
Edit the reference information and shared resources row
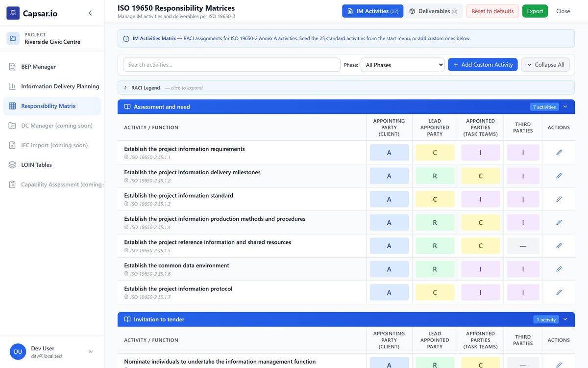coord(559,246)
